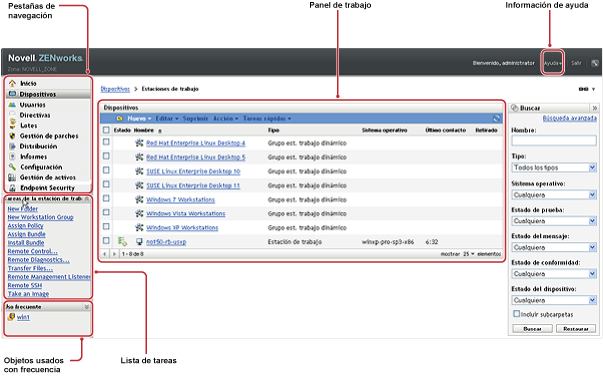603x376 pixels.
Task: Click the win1 icon in frequently used objects
Action: tap(11, 317)
